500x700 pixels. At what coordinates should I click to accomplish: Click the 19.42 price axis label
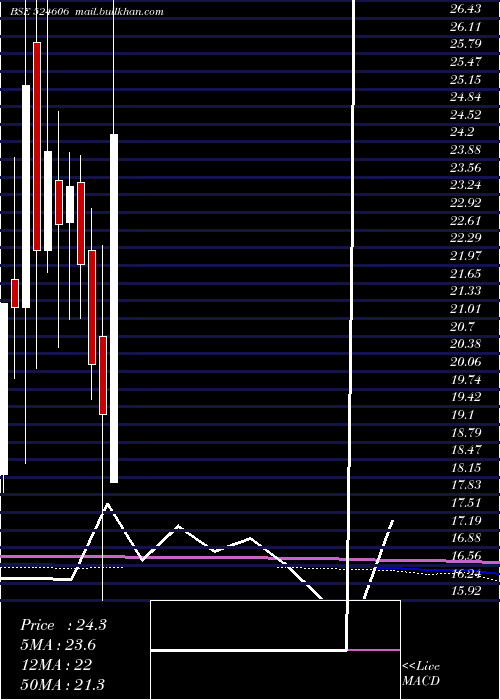(465, 397)
